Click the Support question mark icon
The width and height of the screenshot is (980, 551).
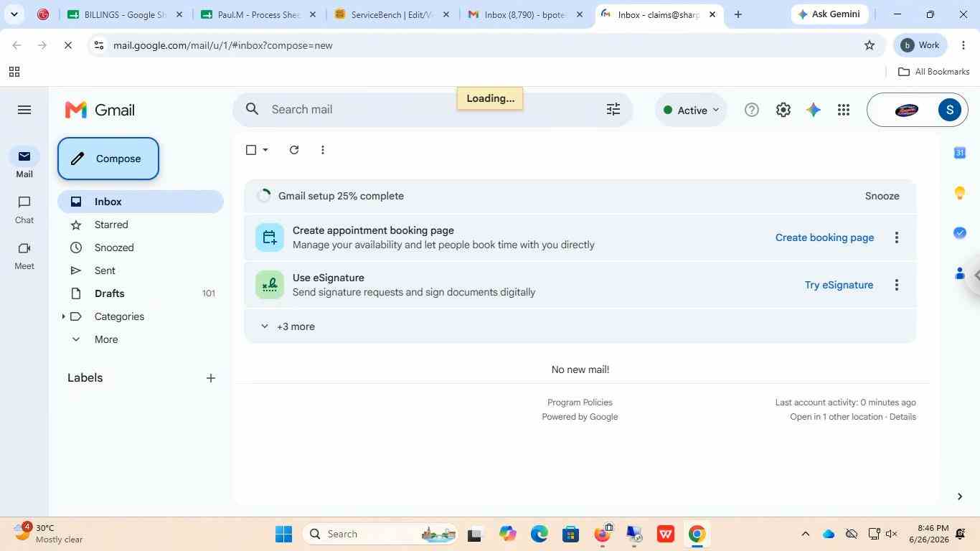tap(751, 110)
